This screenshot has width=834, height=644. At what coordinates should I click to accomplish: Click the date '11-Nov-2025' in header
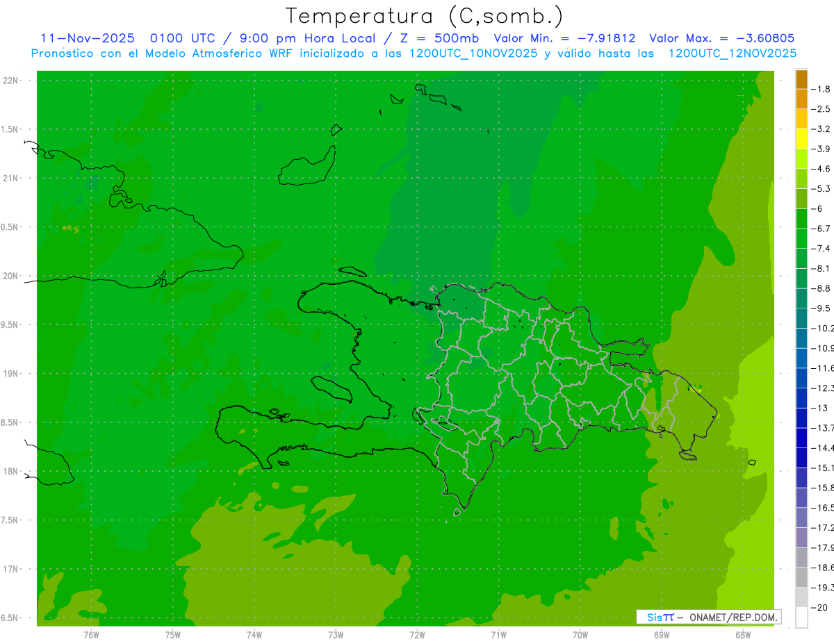[86, 38]
